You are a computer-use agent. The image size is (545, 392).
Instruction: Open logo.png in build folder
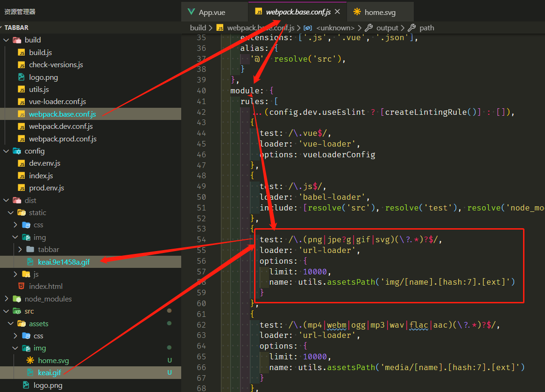click(43, 77)
